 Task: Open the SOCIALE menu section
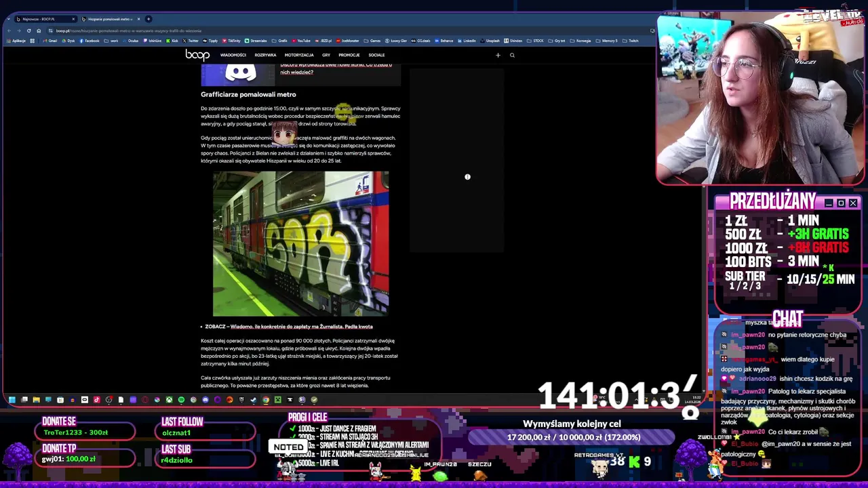coord(376,55)
